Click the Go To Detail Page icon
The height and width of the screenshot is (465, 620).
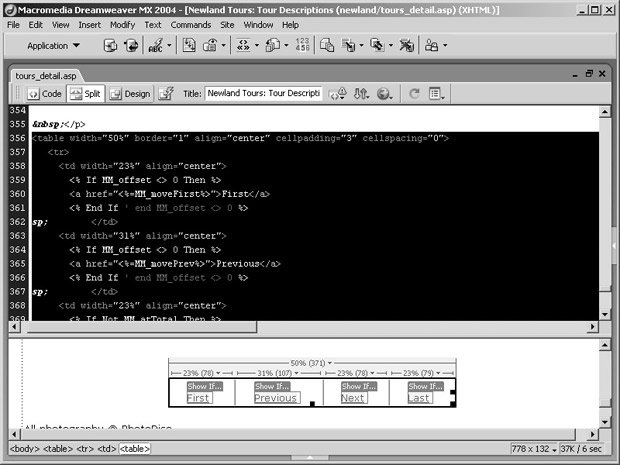coord(273,45)
